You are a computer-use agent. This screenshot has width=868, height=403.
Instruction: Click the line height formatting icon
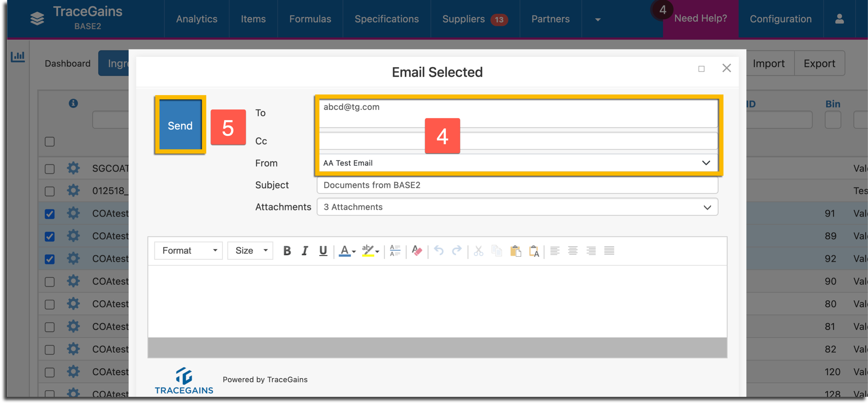tap(395, 250)
